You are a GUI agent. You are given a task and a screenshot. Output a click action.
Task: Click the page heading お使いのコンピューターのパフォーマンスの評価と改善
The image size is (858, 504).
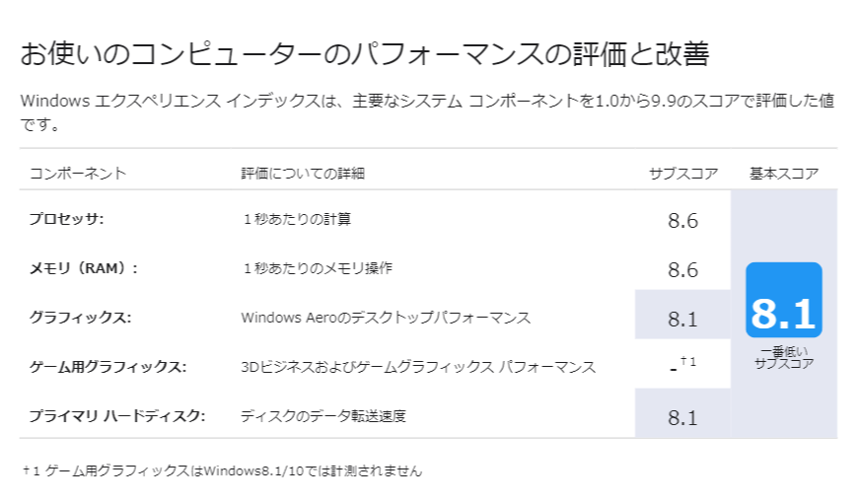tap(364, 54)
